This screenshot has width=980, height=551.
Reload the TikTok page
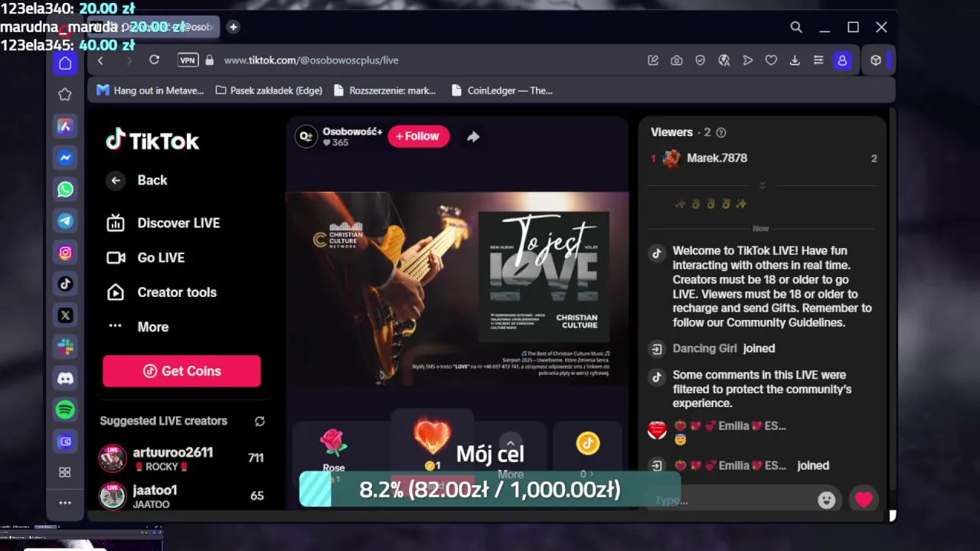point(154,60)
